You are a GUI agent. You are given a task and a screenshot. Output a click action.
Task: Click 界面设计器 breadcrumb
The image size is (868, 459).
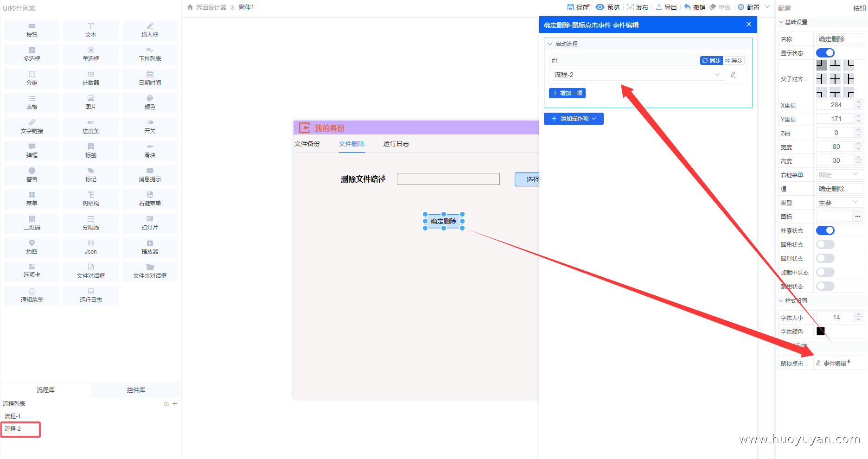(x=211, y=7)
